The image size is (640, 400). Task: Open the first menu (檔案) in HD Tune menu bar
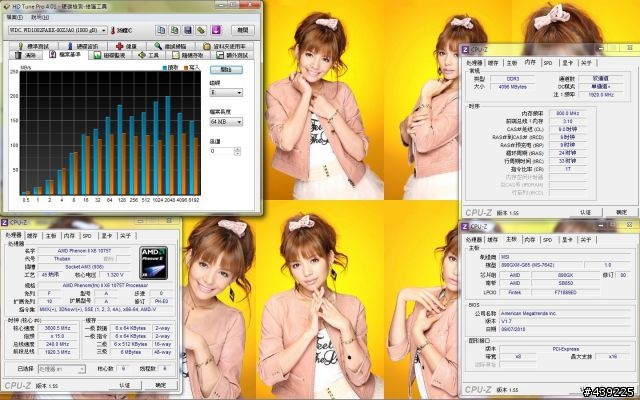point(15,17)
